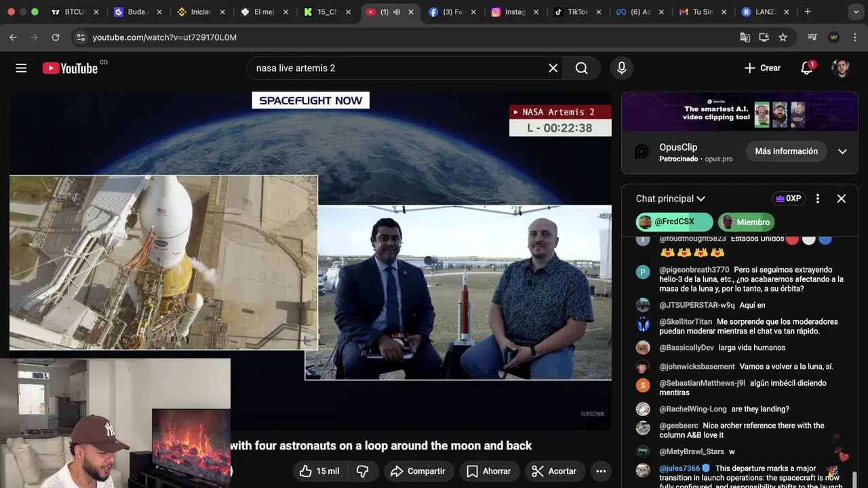Open the media controls toolbar icon
Image resolution: width=868 pixels, height=488 pixels.
812,37
